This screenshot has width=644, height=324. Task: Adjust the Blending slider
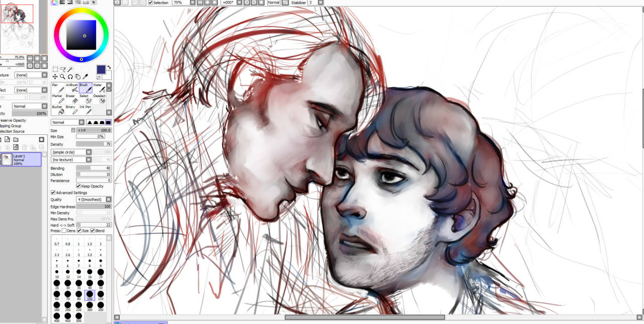coord(94,168)
